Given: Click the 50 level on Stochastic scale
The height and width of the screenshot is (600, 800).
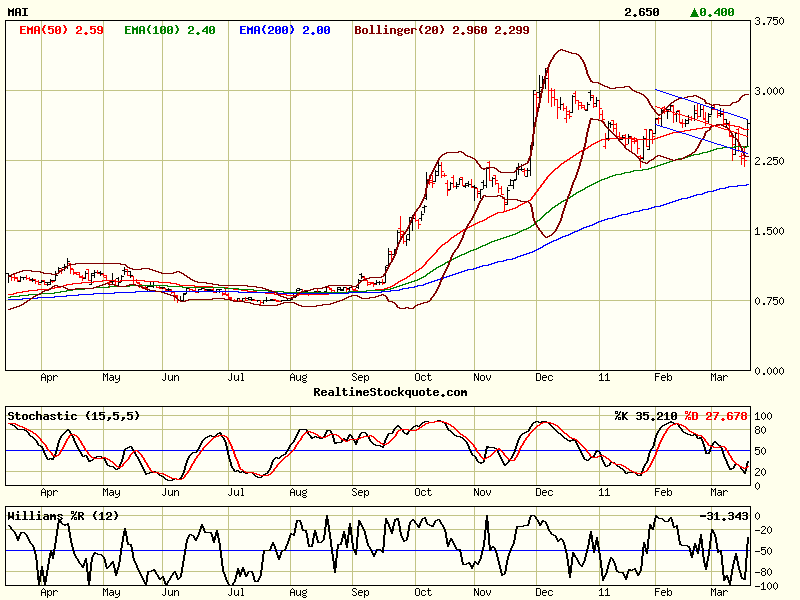Looking at the screenshot, I should pos(760,452).
